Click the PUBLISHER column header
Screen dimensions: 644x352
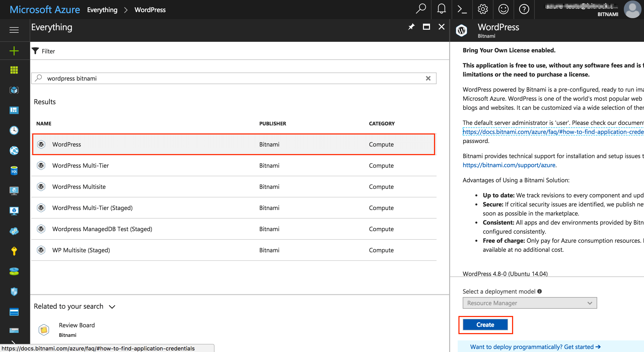pyautogui.click(x=273, y=124)
